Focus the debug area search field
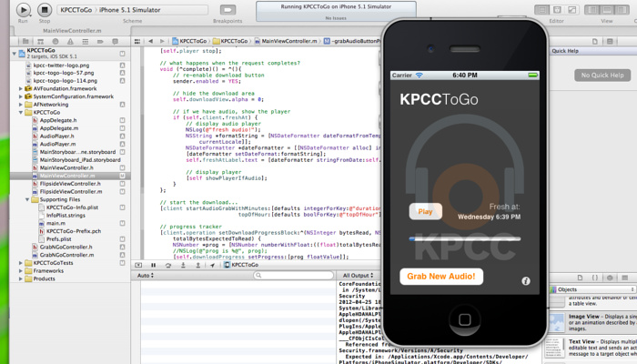Image resolution: width=637 pixels, height=364 pixels. [293, 276]
